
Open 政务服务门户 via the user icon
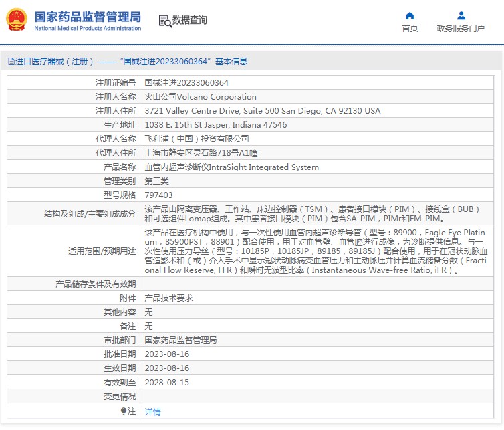(x=461, y=15)
